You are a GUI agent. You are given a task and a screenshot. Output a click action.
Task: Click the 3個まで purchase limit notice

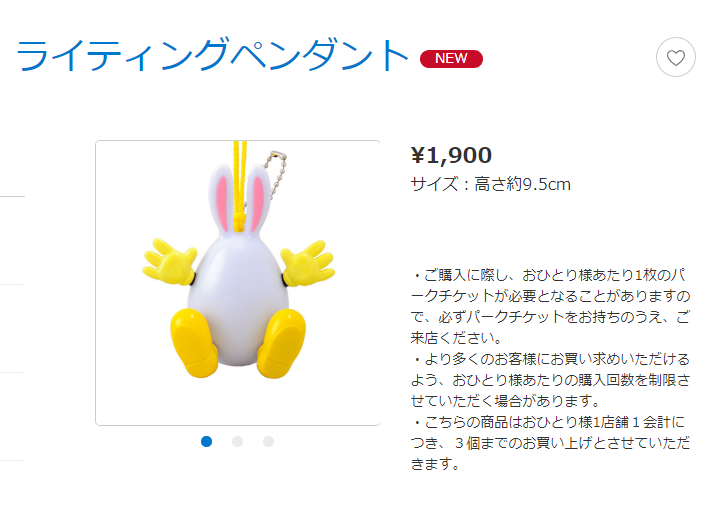550,443
